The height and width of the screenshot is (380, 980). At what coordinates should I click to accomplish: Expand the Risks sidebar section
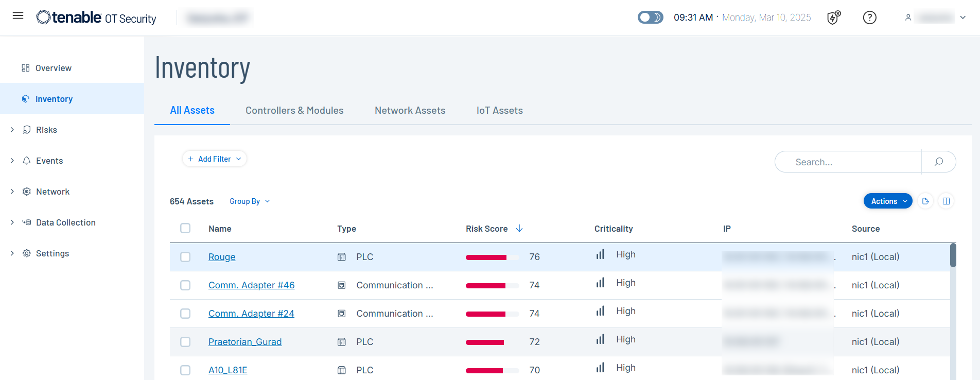click(x=12, y=130)
